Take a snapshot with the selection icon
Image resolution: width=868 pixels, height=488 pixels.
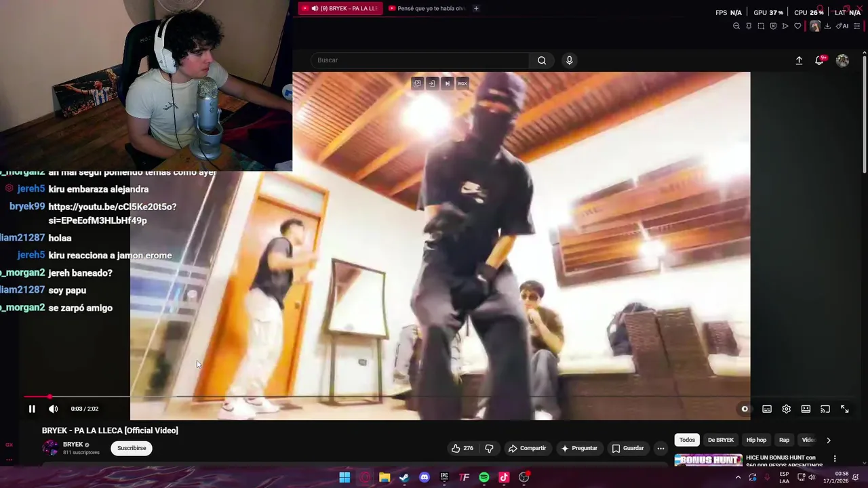(x=761, y=26)
